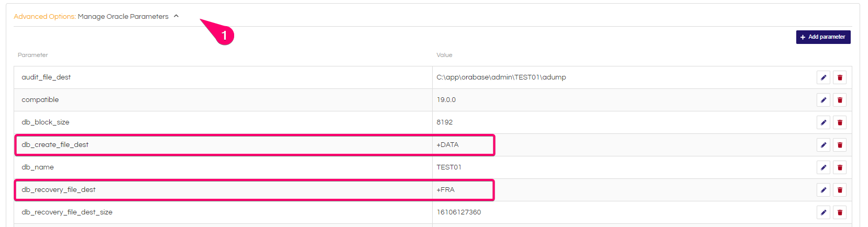Edit the db_name parameter
Screen dimensions: 868x227
[823, 167]
